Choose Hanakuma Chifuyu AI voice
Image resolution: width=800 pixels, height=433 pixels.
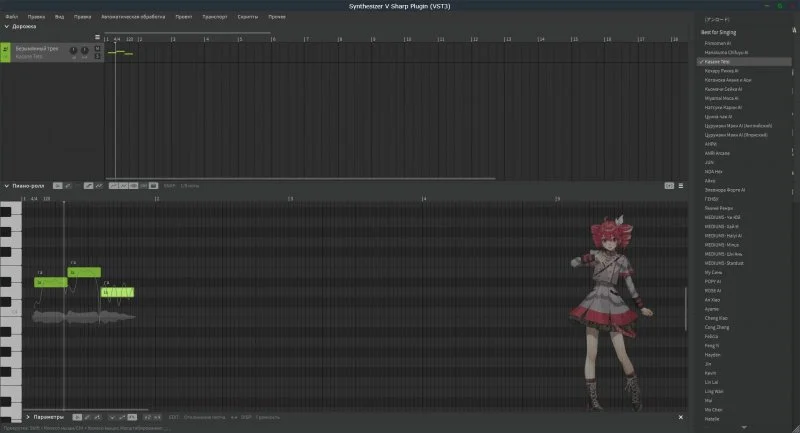pyautogui.click(x=727, y=53)
